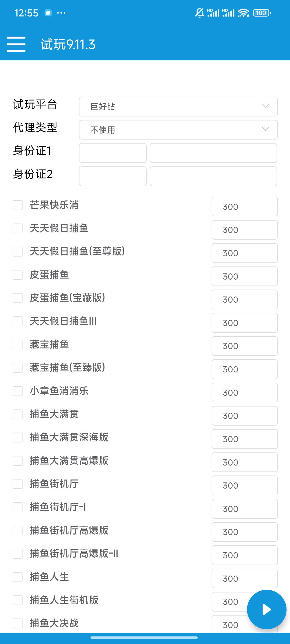The width and height of the screenshot is (290, 644).
Task: Click the 300 field beside 捕鱼大满贯
Action: tap(245, 416)
